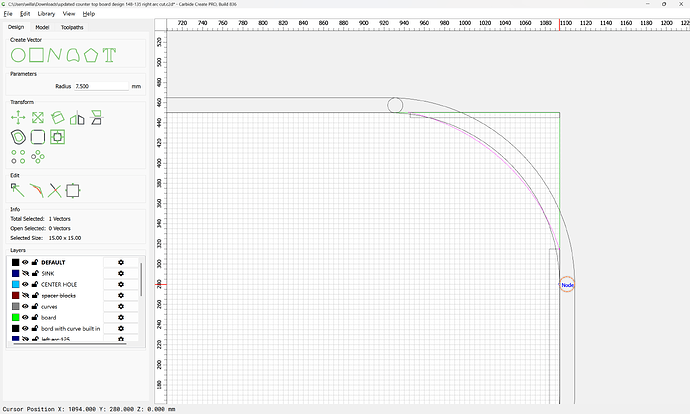Select the Create Text tool
This screenshot has height=414, width=690.
109,54
